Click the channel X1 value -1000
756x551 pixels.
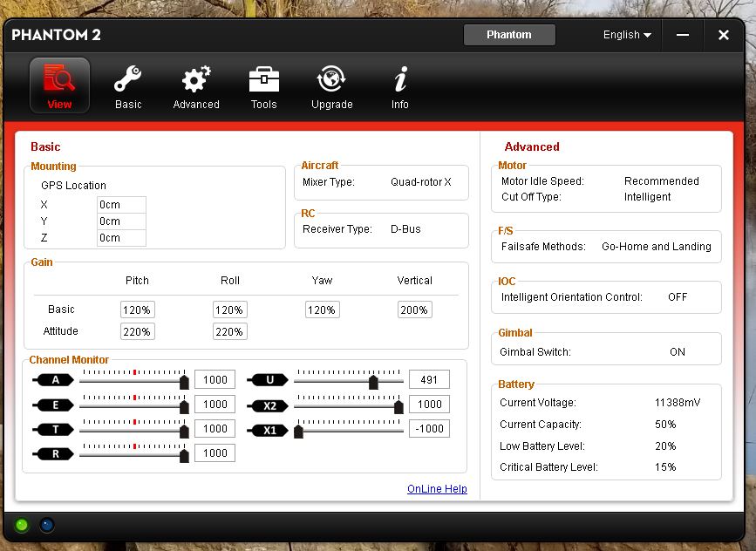click(429, 429)
